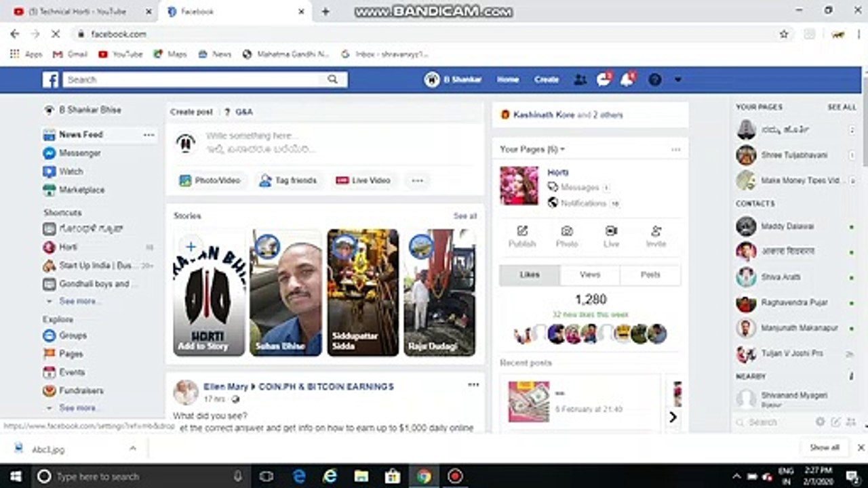Image resolution: width=868 pixels, height=488 pixels.
Task: Click See all stories link
Action: 465,216
